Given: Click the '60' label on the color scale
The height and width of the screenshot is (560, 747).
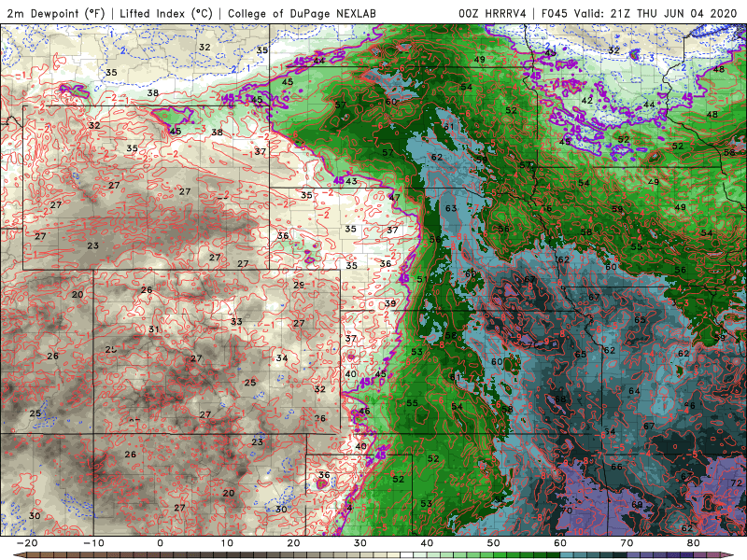Looking at the screenshot, I should pyautogui.click(x=560, y=543).
